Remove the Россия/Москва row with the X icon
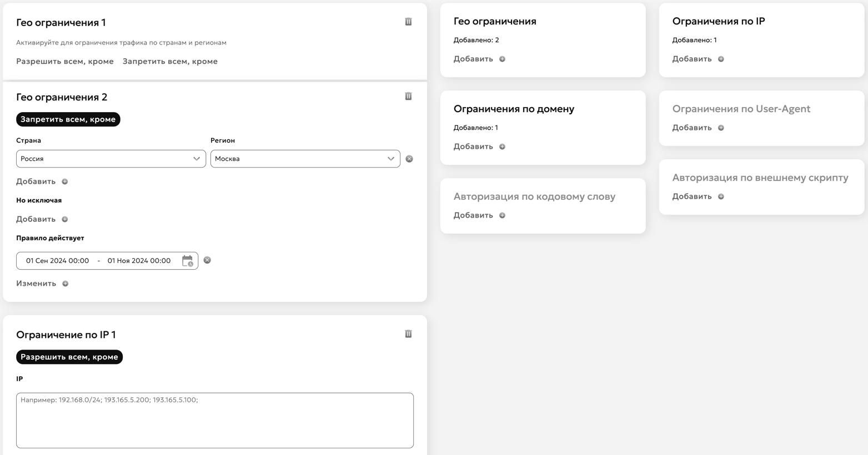Image resolution: width=868 pixels, height=455 pixels. 409,159
